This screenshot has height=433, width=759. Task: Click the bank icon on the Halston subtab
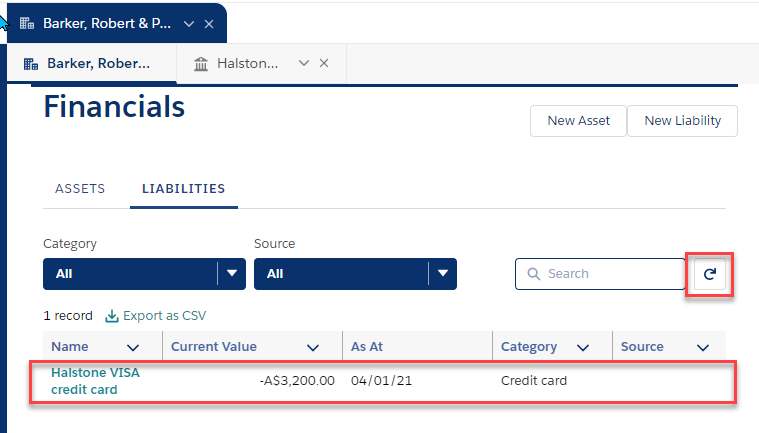click(201, 64)
